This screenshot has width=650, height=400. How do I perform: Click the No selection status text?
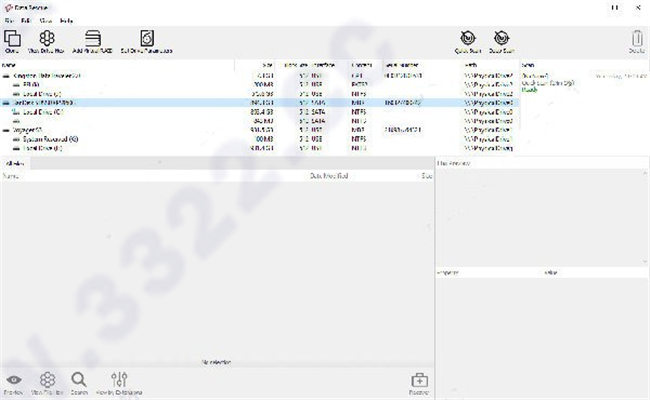(x=216, y=362)
